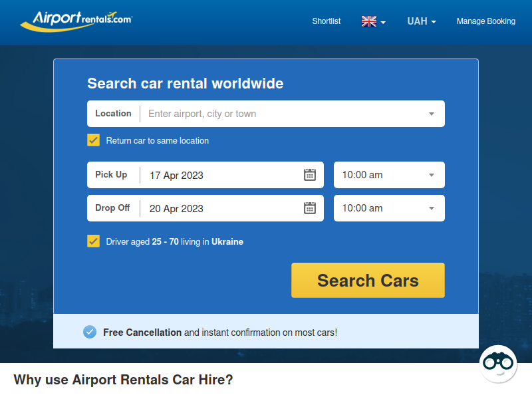
Task: Go to Manage Booking
Action: click(486, 21)
